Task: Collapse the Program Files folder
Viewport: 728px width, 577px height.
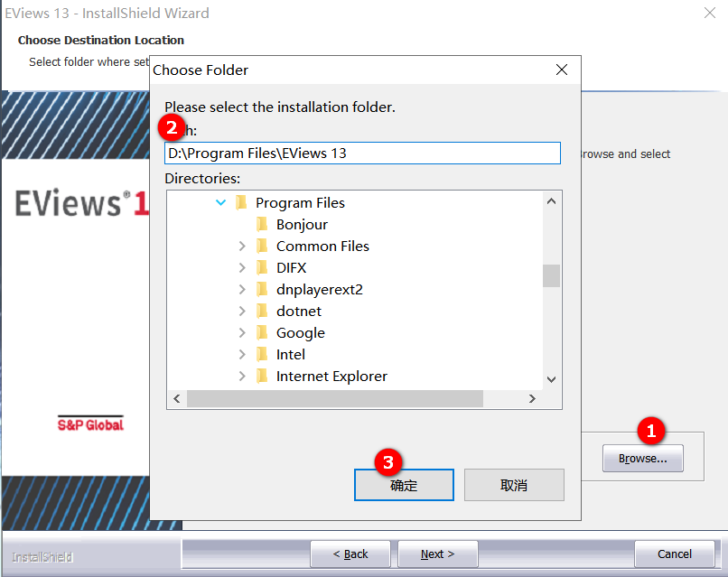Action: point(221,202)
